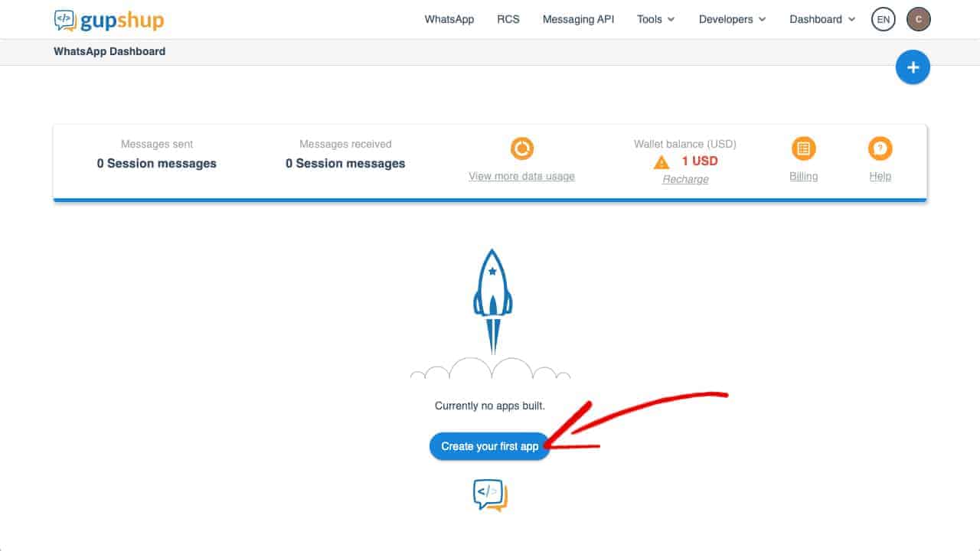
Task: Click the Messages received label
Action: click(x=345, y=144)
